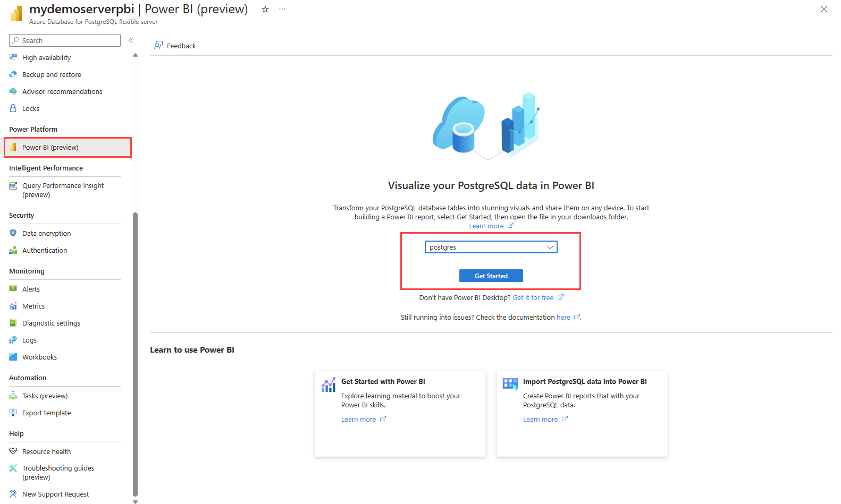
Task: Click the 'Power Platform' section label
Action: coord(33,129)
